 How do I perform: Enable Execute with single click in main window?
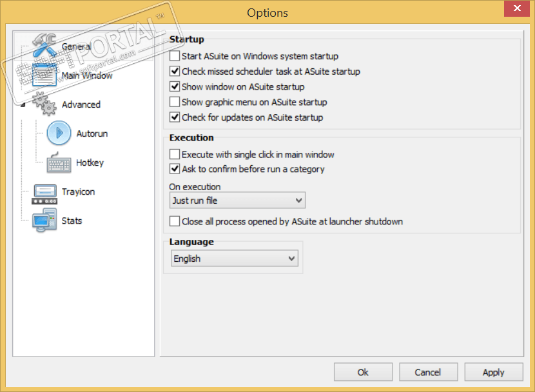[175, 155]
